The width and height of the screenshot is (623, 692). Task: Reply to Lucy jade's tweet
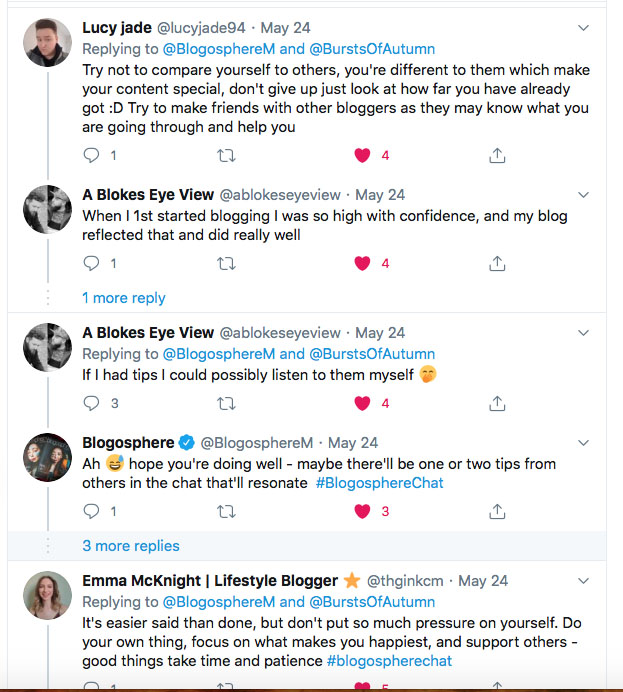(x=92, y=155)
